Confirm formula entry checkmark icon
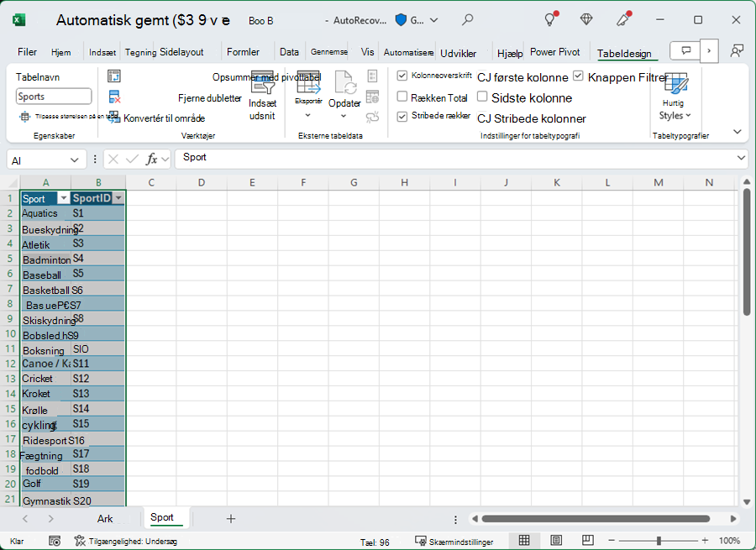756x550 pixels. pyautogui.click(x=132, y=159)
